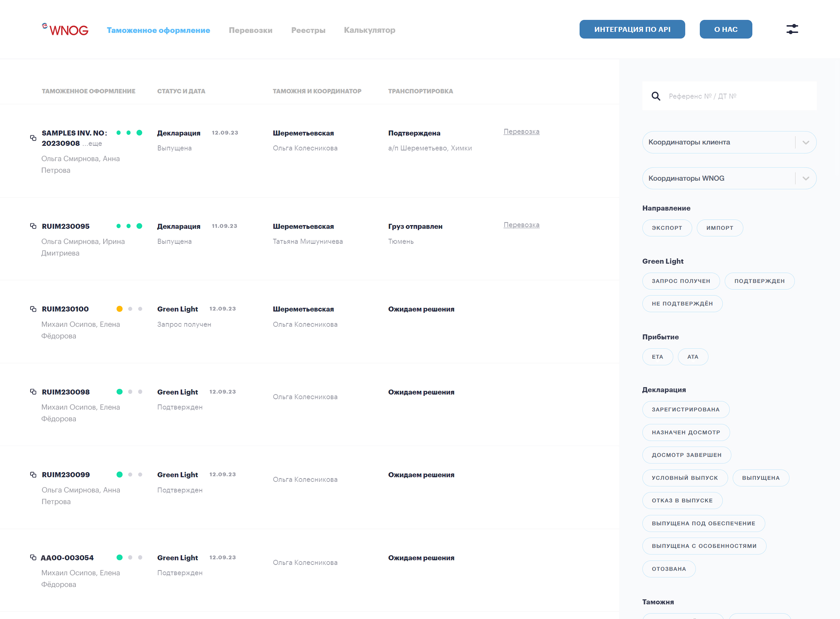Toggle the ВЫПУЩЕНА declaration filter
The image size is (840, 619).
coord(760,478)
